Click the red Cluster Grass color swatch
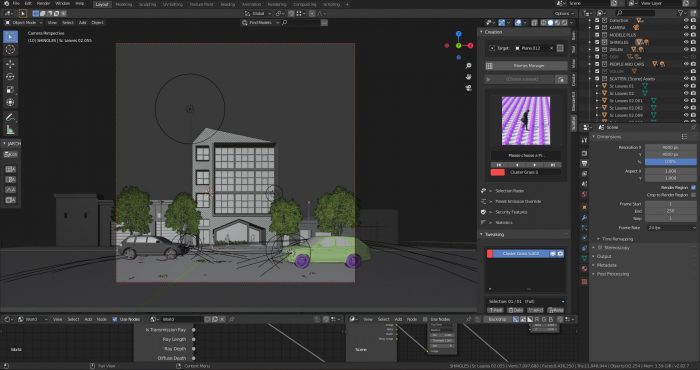This screenshot has height=370, width=700. (x=497, y=172)
